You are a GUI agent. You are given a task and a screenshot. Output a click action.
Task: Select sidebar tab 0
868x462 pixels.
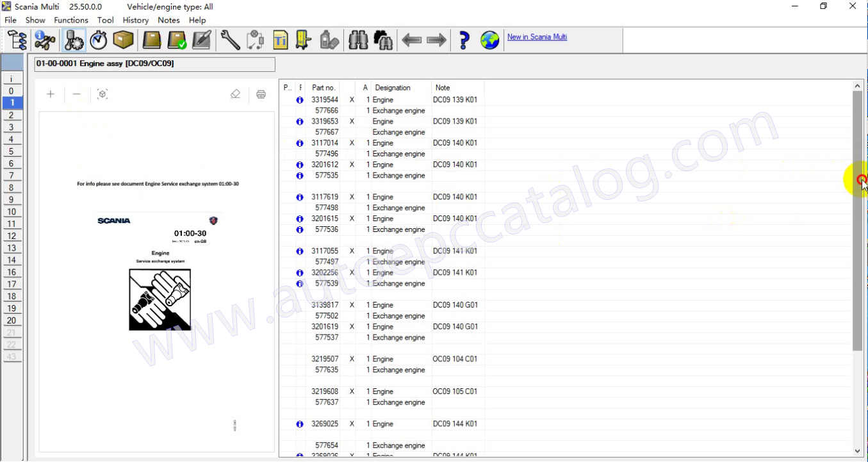click(x=12, y=90)
